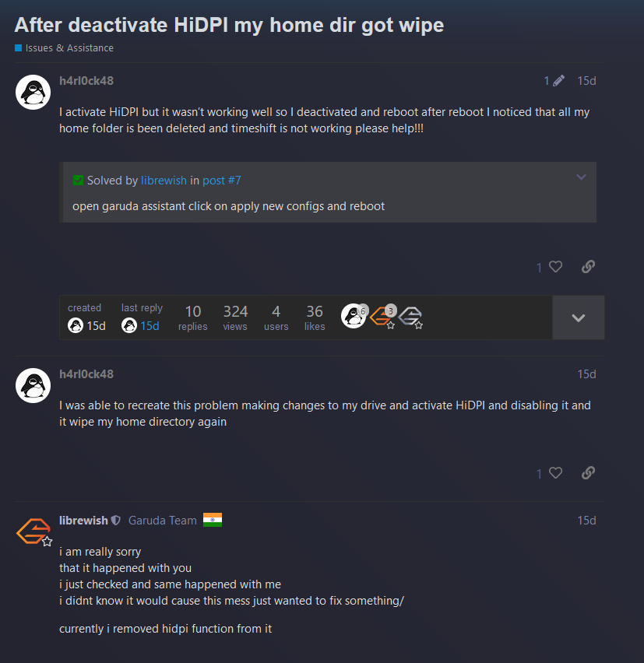
Task: Open the last reply 15d link
Action: coord(150,326)
